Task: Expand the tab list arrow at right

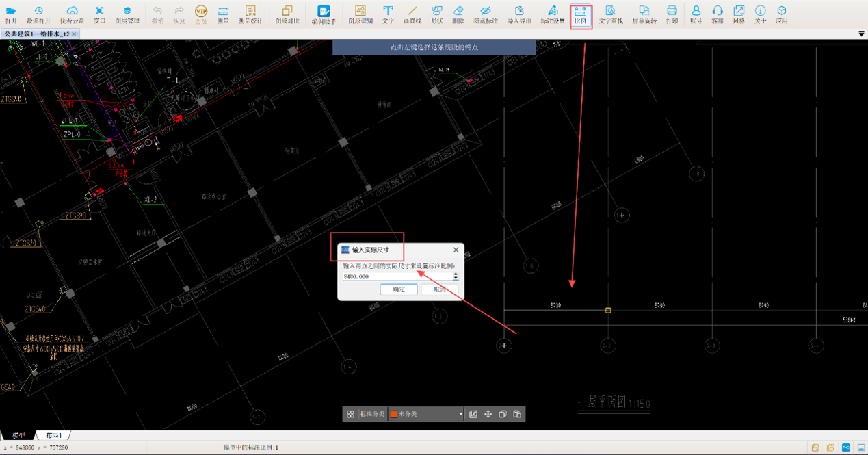Action: point(861,34)
